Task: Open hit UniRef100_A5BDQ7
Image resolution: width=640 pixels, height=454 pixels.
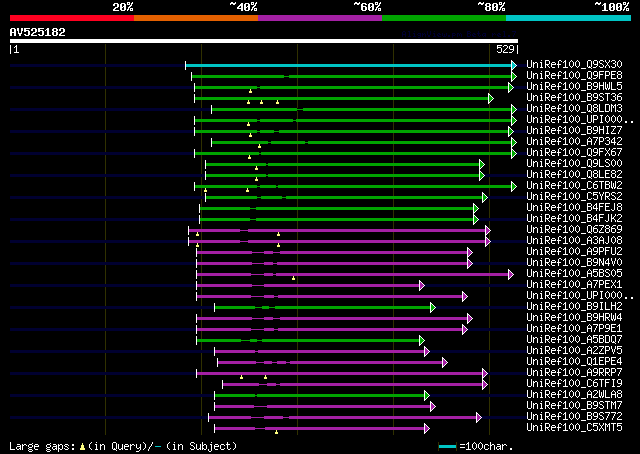Action: click(574, 340)
